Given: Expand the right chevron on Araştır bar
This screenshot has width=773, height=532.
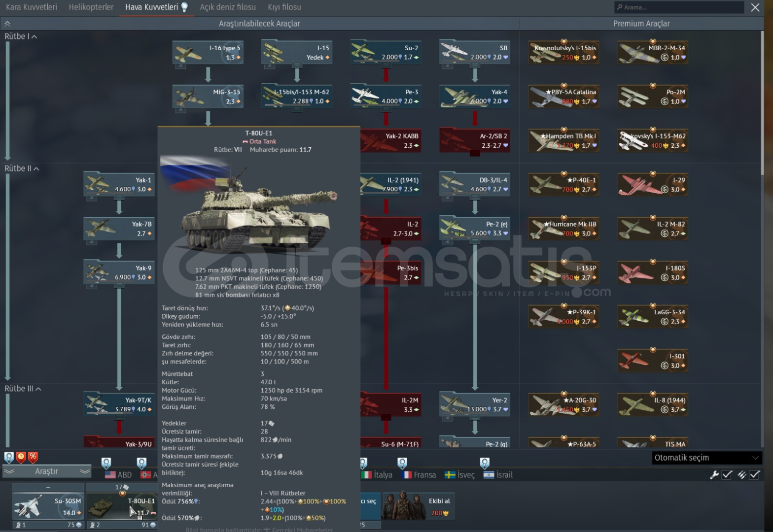Looking at the screenshot, I should tap(85, 471).
